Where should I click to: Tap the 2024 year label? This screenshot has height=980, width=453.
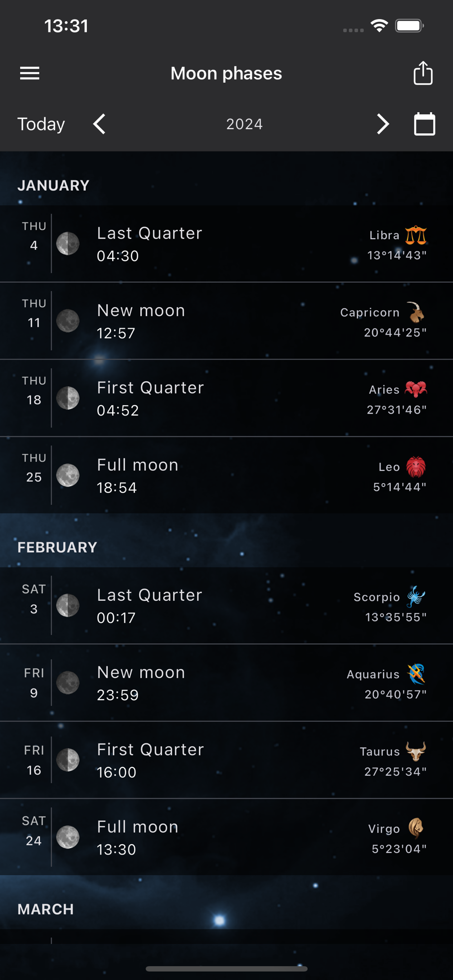point(244,124)
